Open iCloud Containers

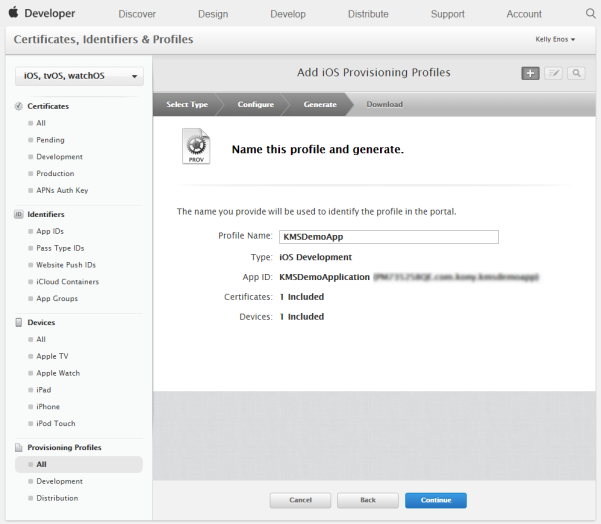pos(67,282)
